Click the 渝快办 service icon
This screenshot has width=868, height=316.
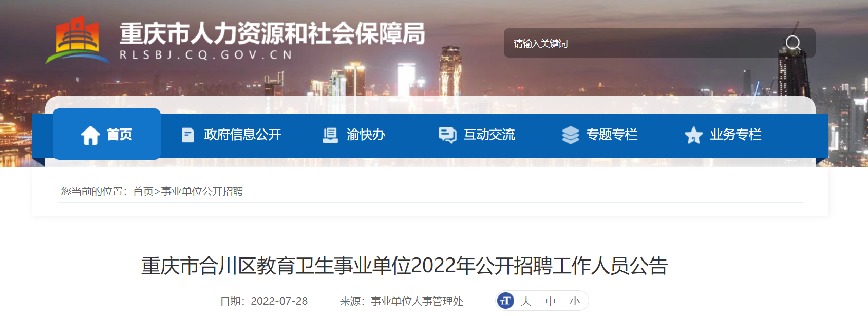click(x=330, y=135)
